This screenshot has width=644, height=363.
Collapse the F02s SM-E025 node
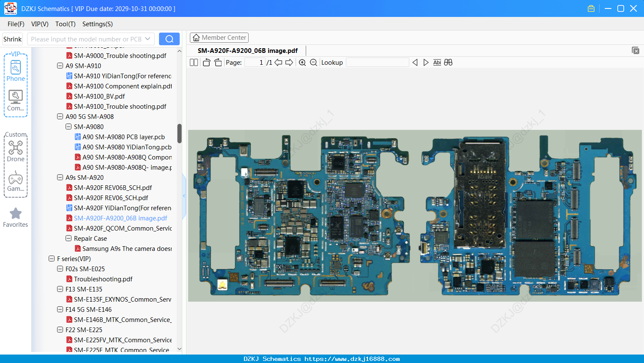pos(60,269)
